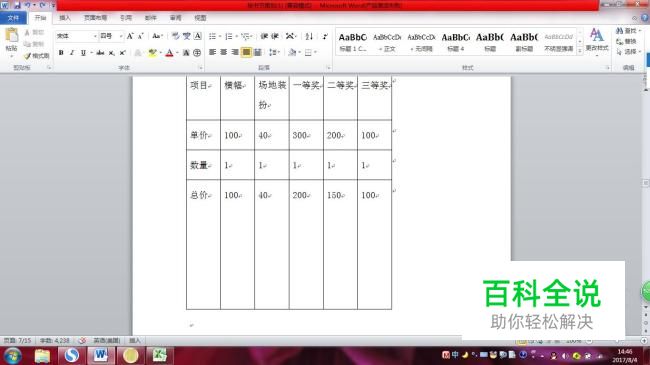Click the table cell containing 150
Screen dimensions: 650x365
(340, 244)
